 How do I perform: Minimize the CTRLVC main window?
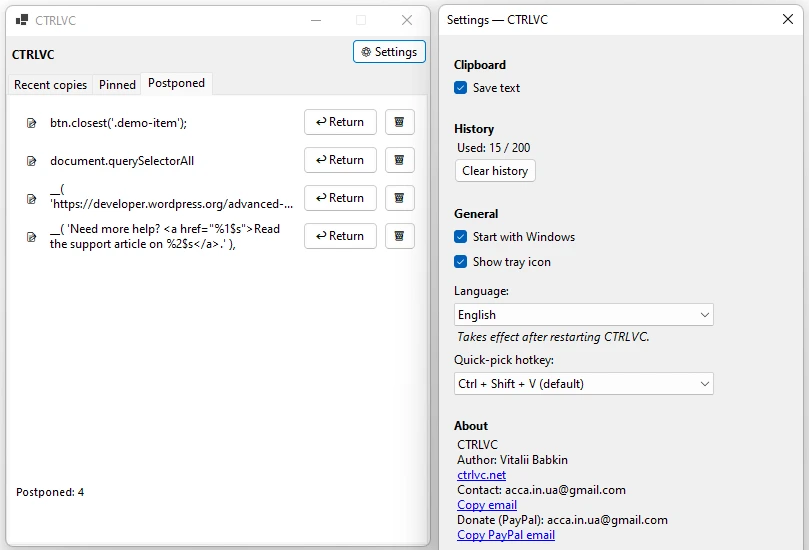click(316, 20)
